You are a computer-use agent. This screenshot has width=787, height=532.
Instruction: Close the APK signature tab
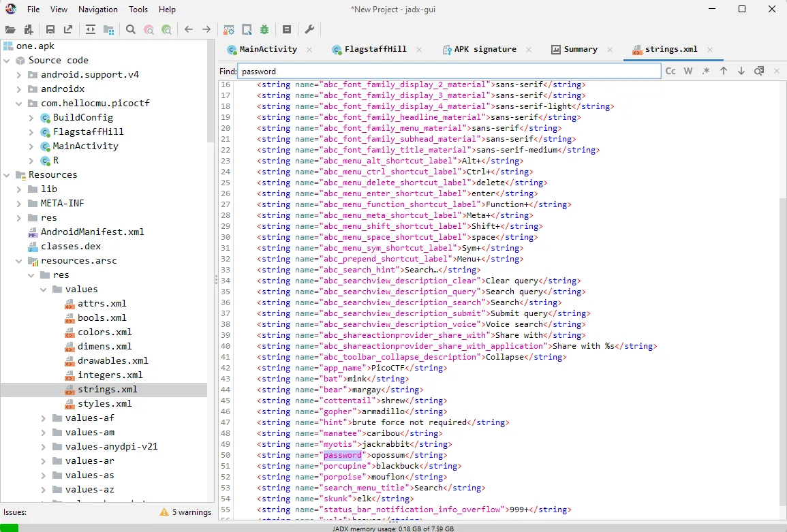(529, 49)
